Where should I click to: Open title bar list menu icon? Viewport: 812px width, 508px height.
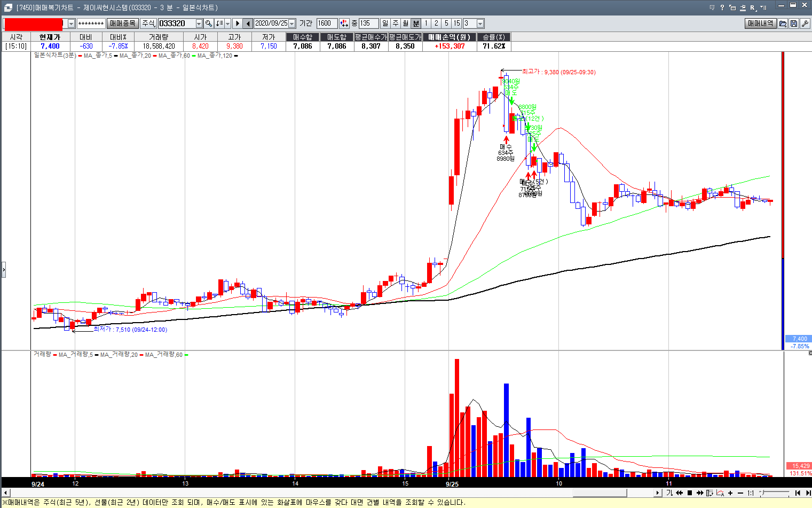763,7
